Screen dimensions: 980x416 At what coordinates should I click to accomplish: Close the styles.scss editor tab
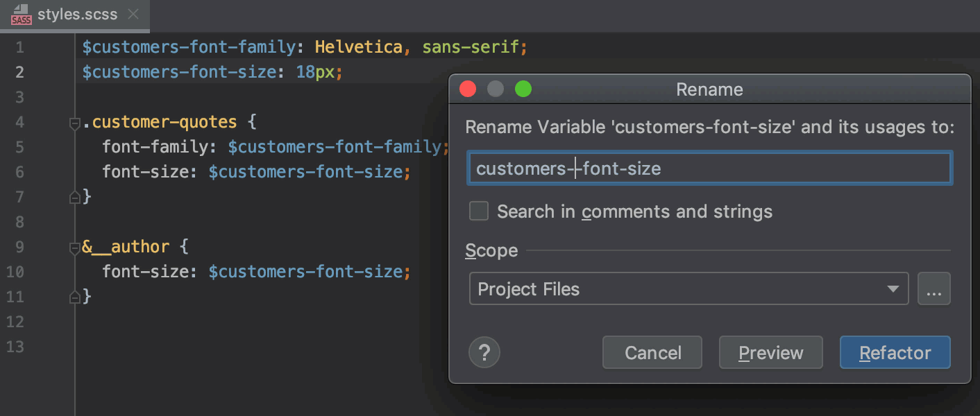[x=133, y=12]
